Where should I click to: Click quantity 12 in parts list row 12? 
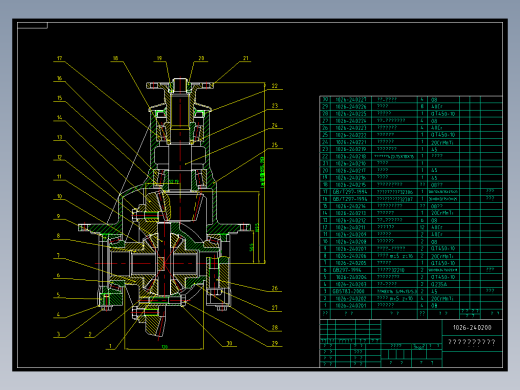point(422,227)
